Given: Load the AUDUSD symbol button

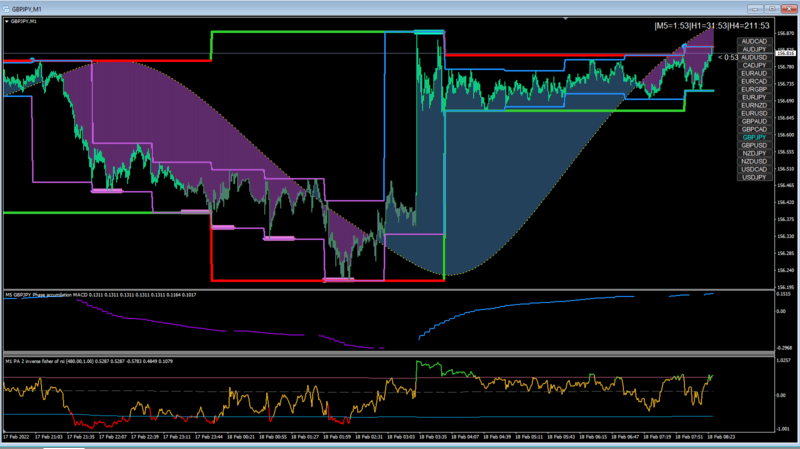Looking at the screenshot, I should point(754,58).
